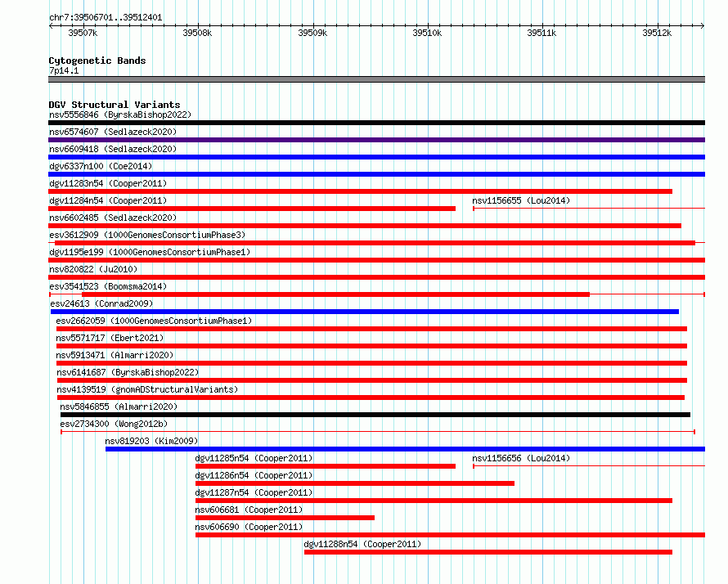Screen dimensions: 728x584
Task: Click nsv5846855 (Almarri2020) label
Action: click(x=119, y=407)
